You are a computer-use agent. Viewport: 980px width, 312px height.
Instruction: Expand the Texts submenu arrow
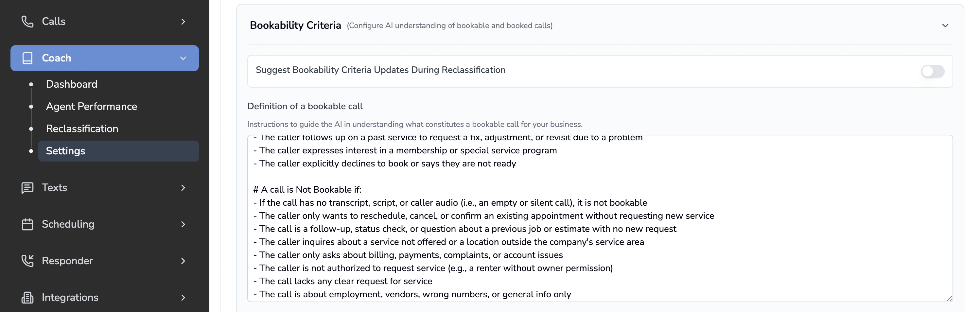click(x=183, y=188)
